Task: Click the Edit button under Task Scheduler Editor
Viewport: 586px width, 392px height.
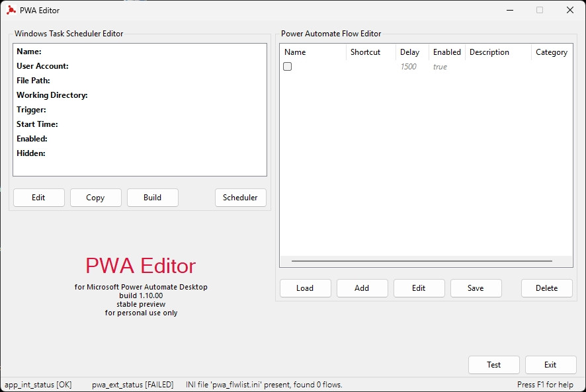Action: pyautogui.click(x=39, y=197)
